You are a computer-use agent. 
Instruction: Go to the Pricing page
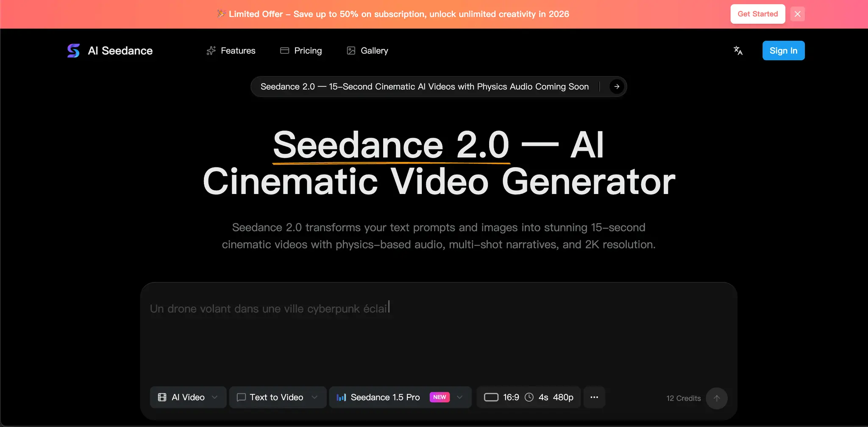(x=301, y=51)
